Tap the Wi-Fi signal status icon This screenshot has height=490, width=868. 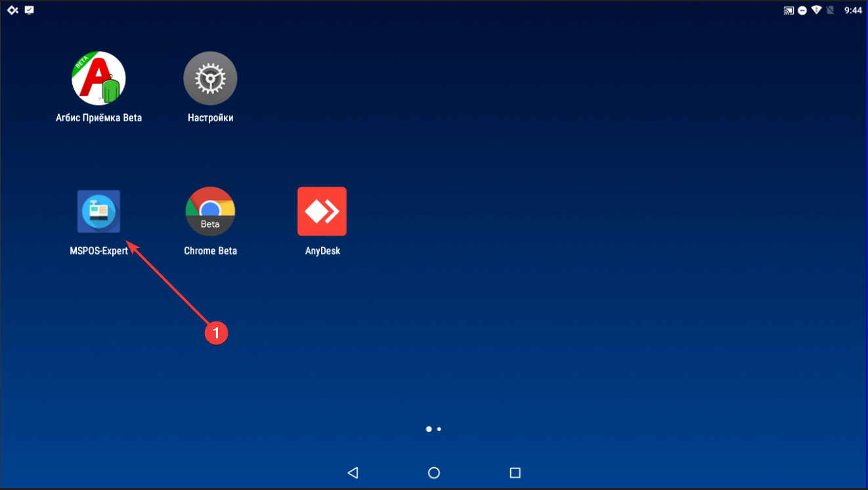pyautogui.click(x=817, y=10)
